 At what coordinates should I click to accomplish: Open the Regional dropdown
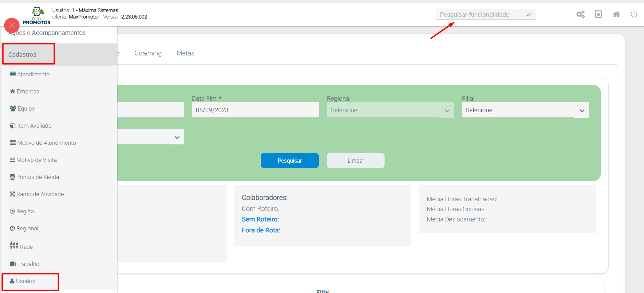click(390, 110)
